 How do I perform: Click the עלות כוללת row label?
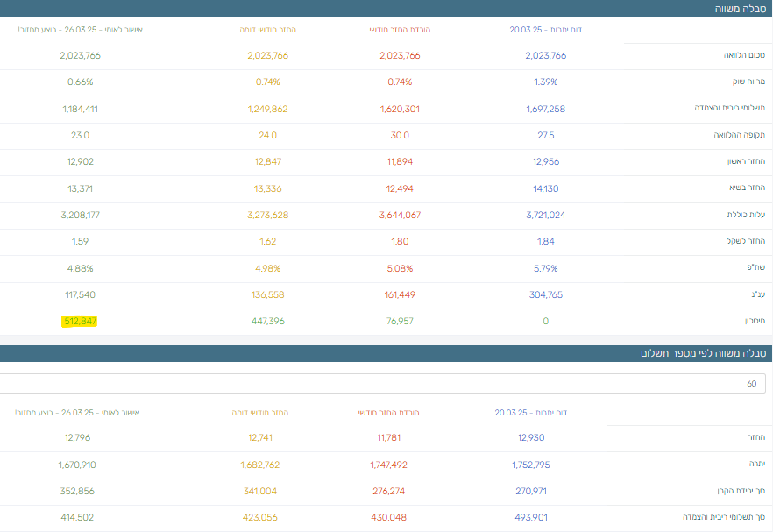(x=747, y=215)
